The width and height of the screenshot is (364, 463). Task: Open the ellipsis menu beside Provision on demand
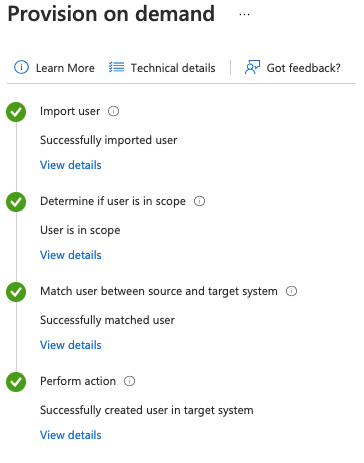coord(244,15)
